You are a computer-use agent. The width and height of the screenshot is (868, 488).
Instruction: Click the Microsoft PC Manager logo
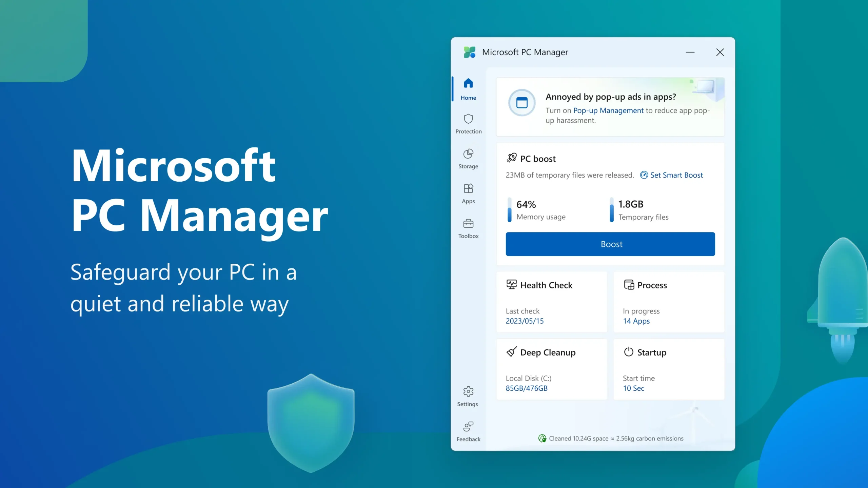point(470,52)
